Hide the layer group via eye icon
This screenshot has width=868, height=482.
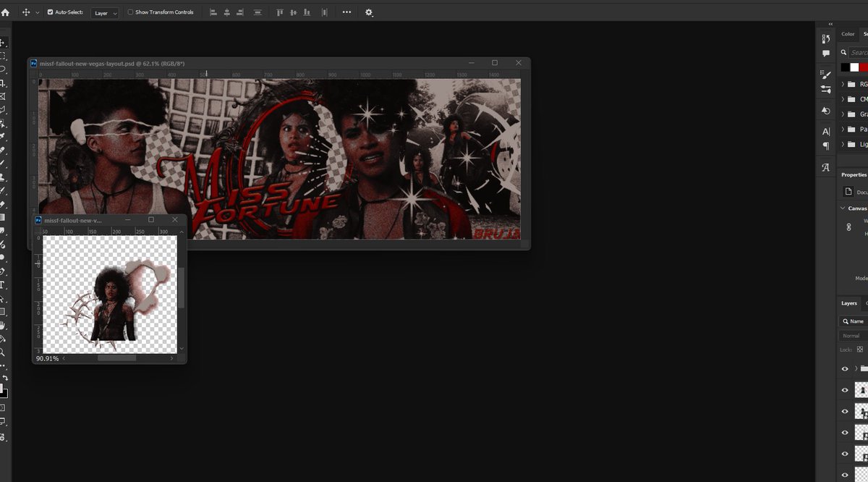pyautogui.click(x=845, y=368)
